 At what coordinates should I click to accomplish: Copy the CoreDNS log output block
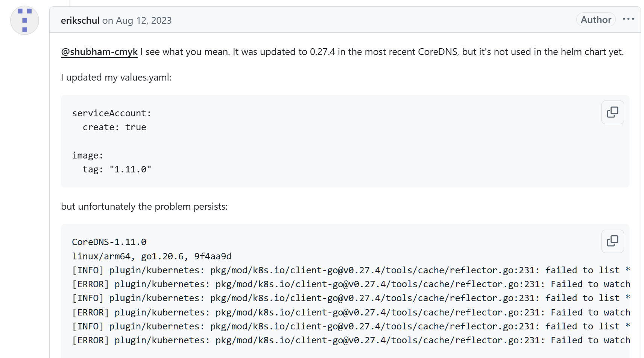click(612, 241)
